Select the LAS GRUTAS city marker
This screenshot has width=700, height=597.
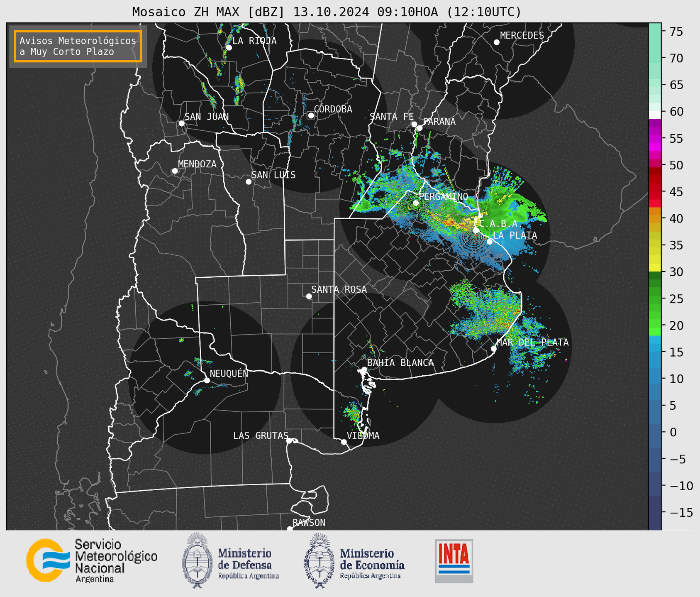point(289,441)
